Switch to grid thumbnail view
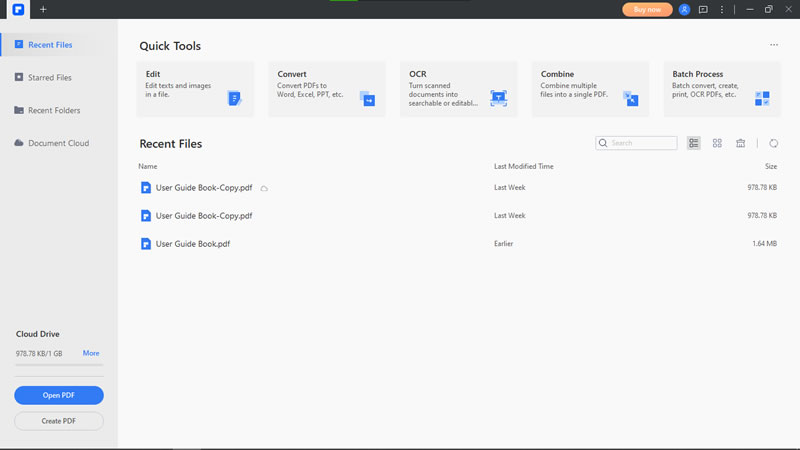The height and width of the screenshot is (450, 800). 717,143
